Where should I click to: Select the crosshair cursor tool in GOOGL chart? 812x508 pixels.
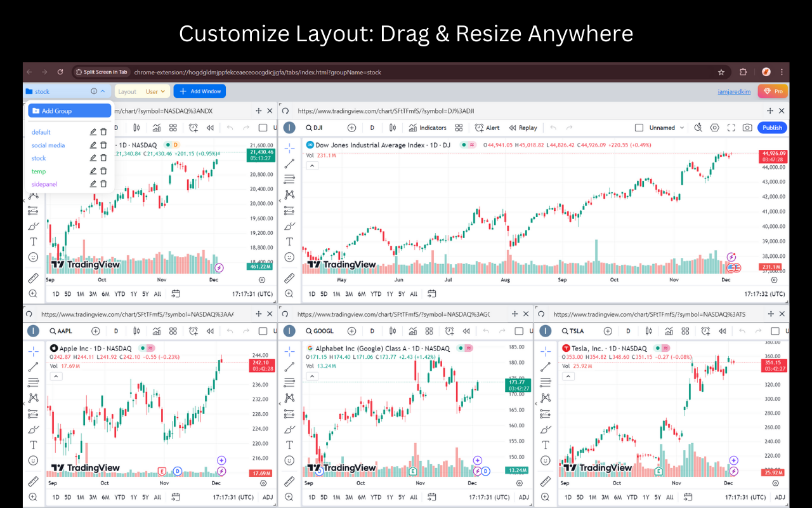(x=289, y=351)
